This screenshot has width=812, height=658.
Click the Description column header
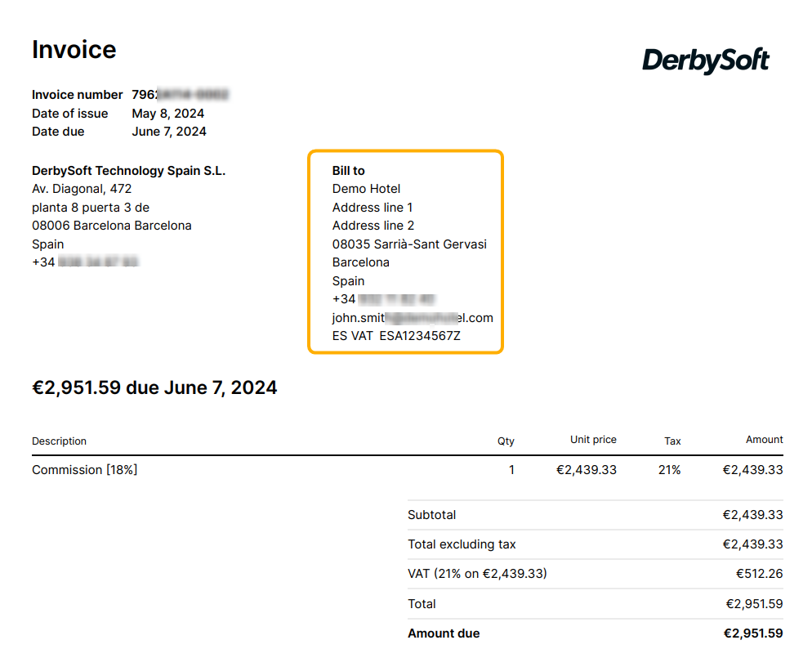pyautogui.click(x=59, y=441)
